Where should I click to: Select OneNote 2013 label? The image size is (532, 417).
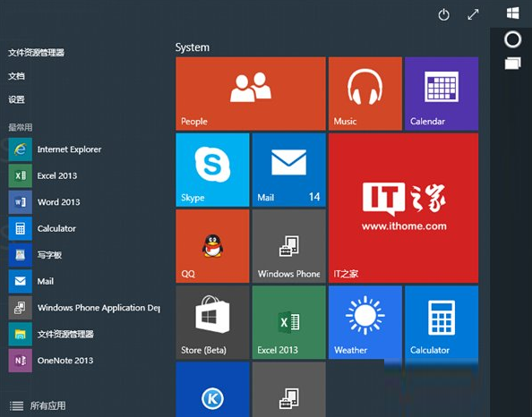[x=65, y=361]
